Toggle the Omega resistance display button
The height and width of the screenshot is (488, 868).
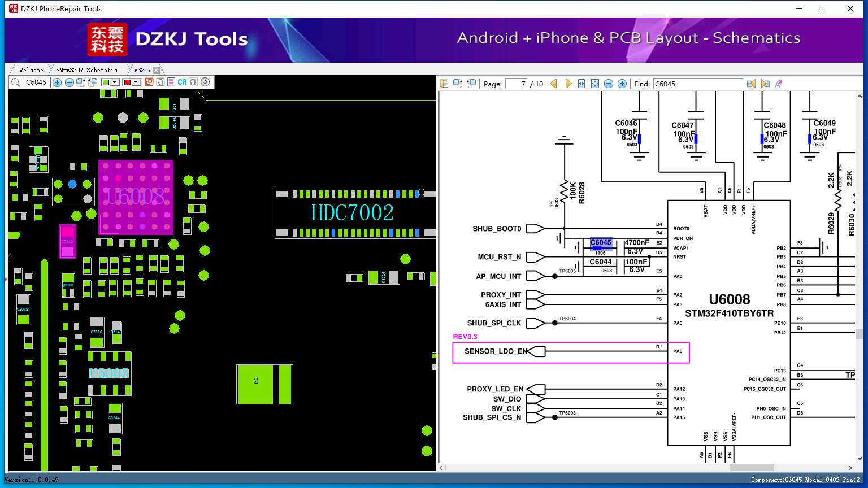(x=193, y=82)
